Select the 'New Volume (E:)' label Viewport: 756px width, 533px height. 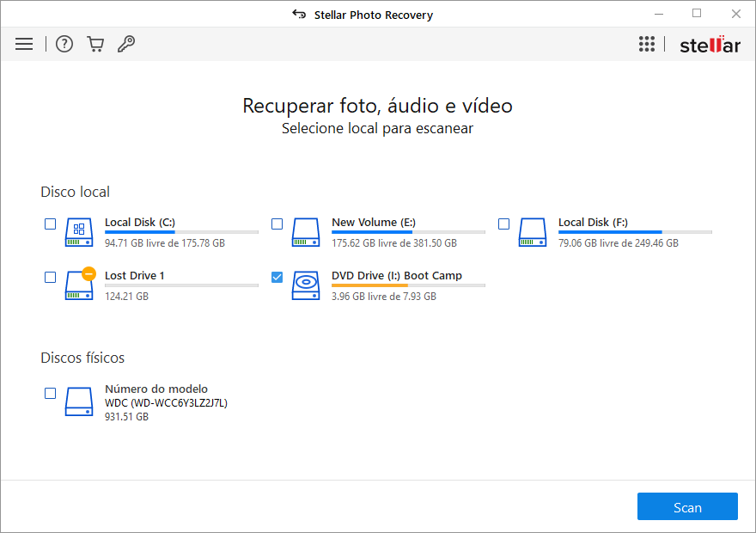coord(374,223)
